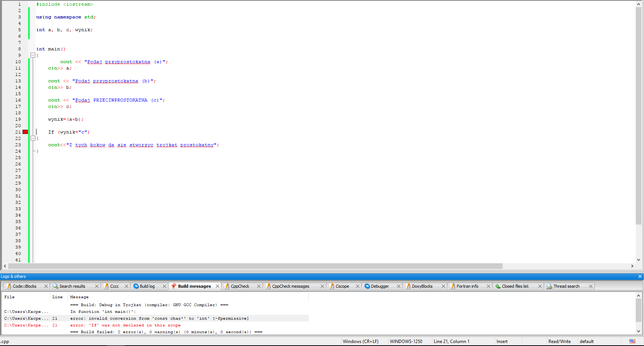Switch to the CppCheck messages tab
This screenshot has width=644, height=346.
(x=291, y=286)
